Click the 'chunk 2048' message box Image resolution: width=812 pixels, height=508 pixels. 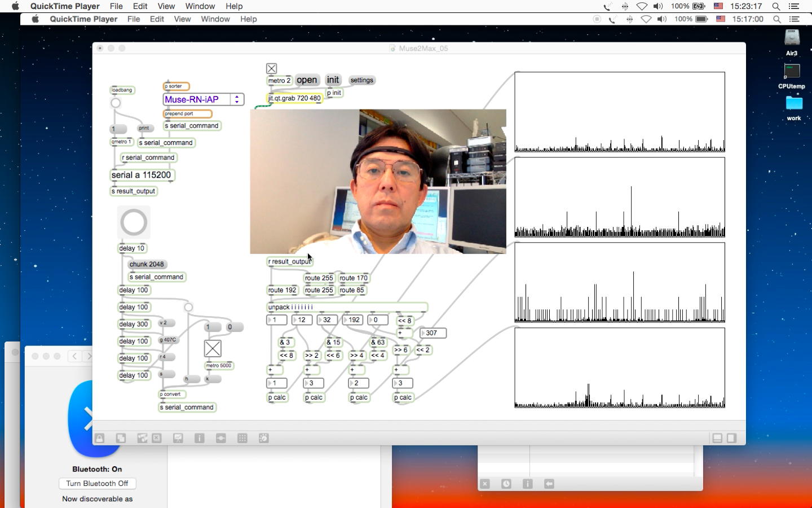coord(147,264)
